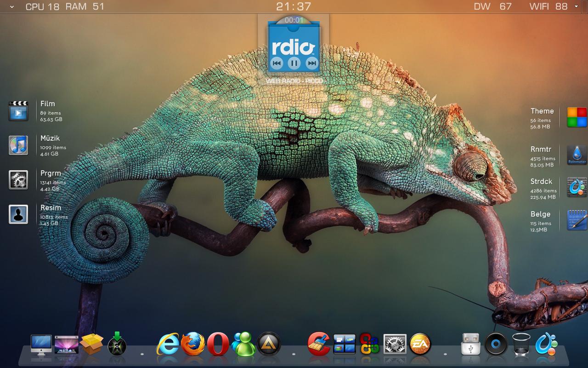Open the black disc dock icon

[x=496, y=344]
